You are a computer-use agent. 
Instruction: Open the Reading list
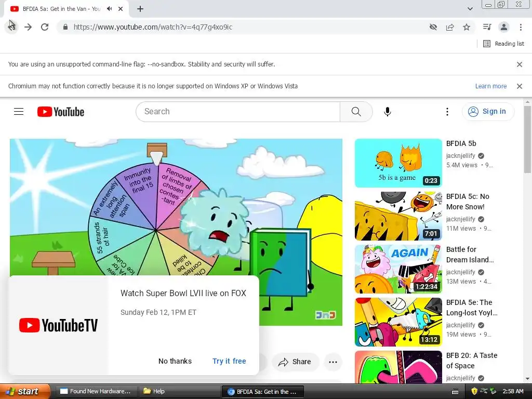tap(504, 44)
